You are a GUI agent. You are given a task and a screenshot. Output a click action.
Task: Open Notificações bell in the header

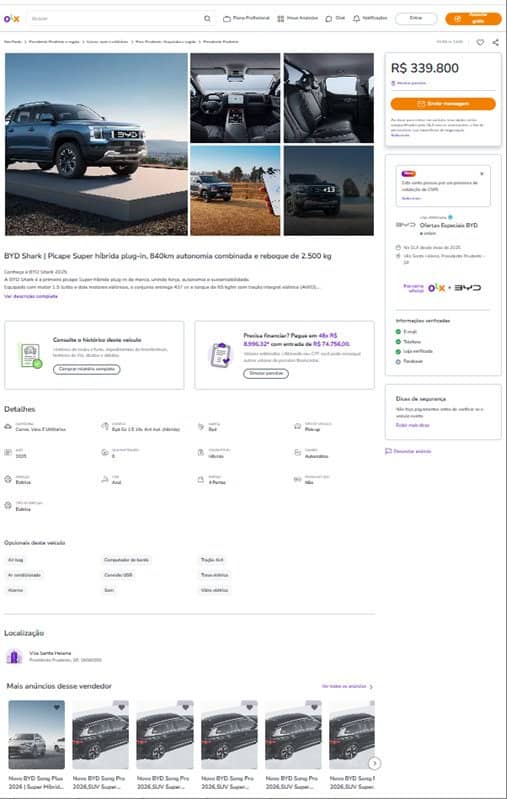[370, 18]
